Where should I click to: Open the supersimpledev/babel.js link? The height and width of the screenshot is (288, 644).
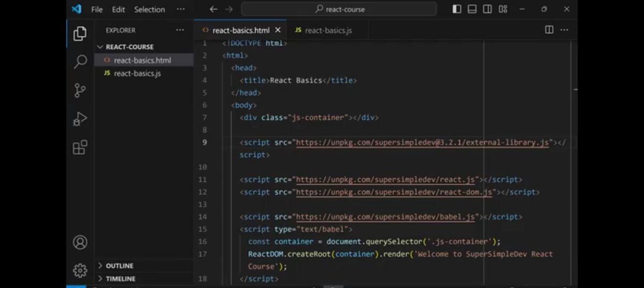(x=385, y=217)
